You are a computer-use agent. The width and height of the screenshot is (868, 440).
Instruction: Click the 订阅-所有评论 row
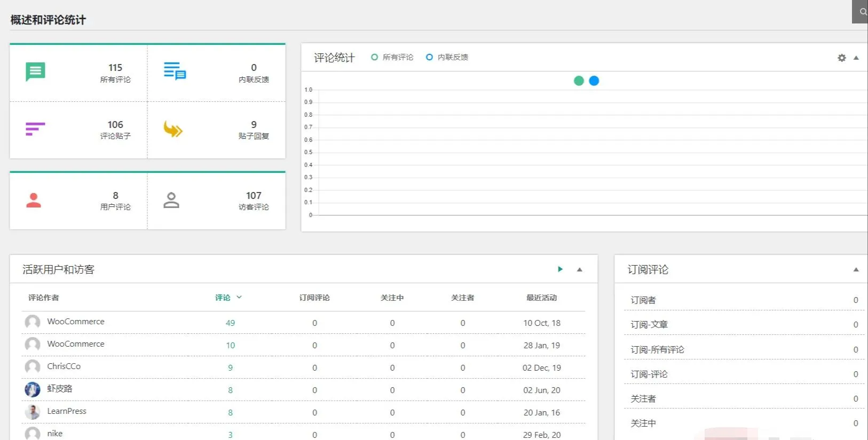(x=744, y=350)
